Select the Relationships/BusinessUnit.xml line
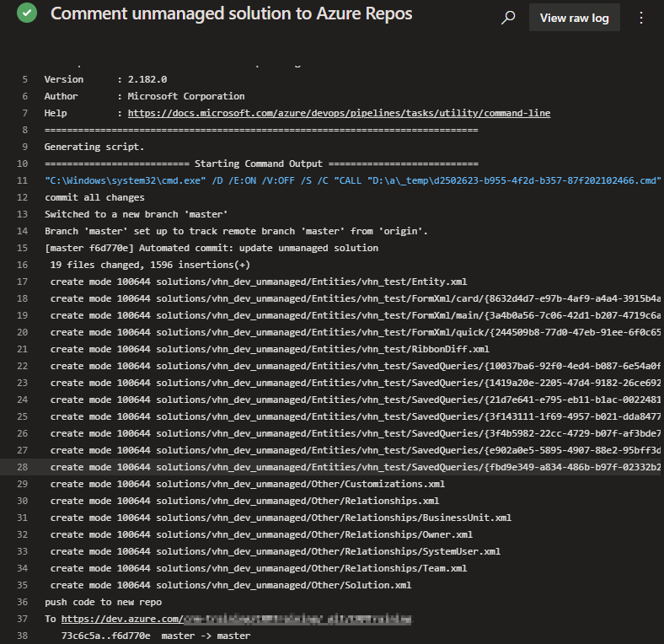 pos(281,518)
